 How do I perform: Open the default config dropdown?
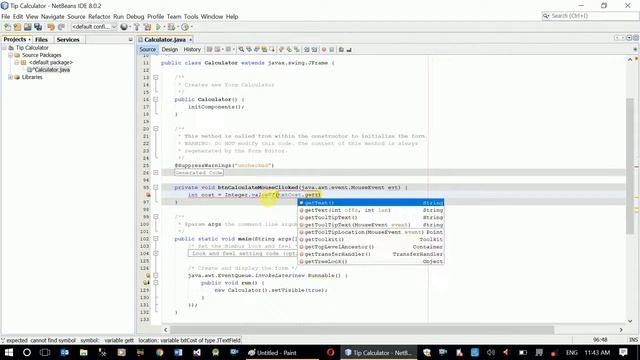pyautogui.click(x=94, y=27)
